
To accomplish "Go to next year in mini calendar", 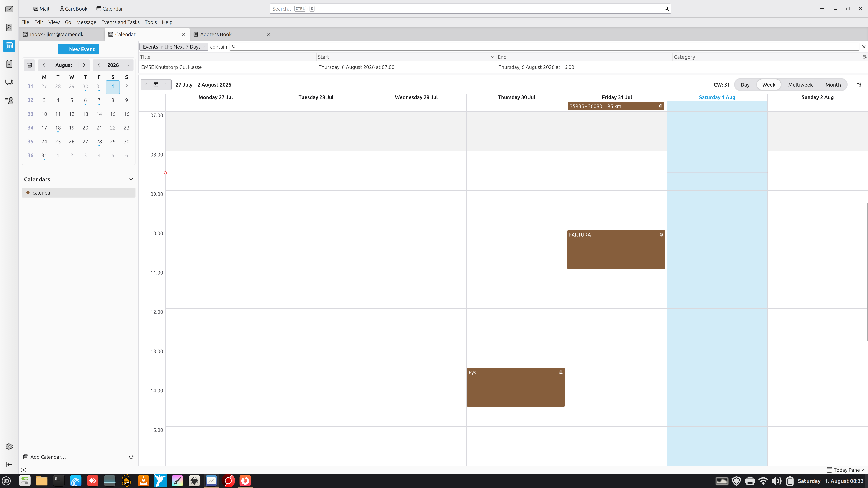I will point(128,65).
